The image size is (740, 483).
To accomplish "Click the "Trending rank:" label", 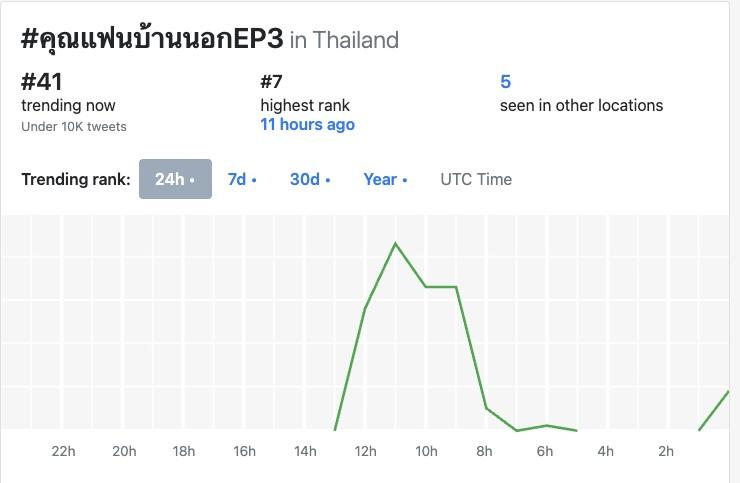I will point(76,179).
